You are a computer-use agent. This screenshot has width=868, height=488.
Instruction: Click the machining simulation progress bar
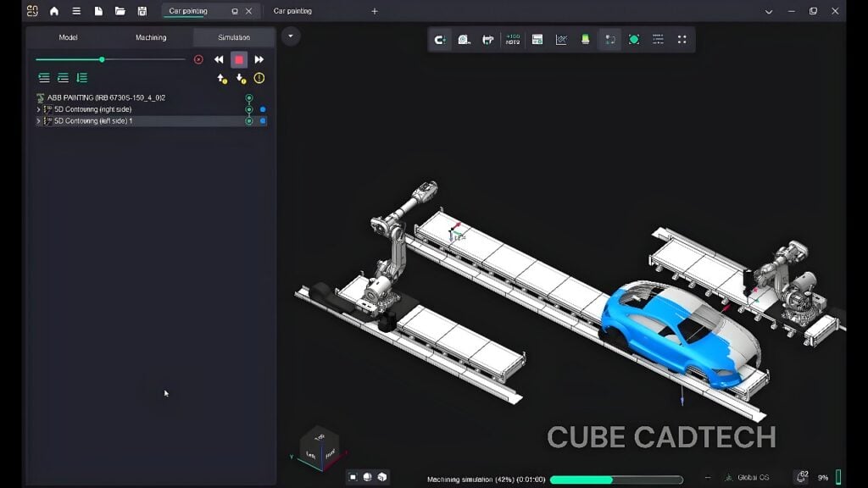tap(616, 480)
